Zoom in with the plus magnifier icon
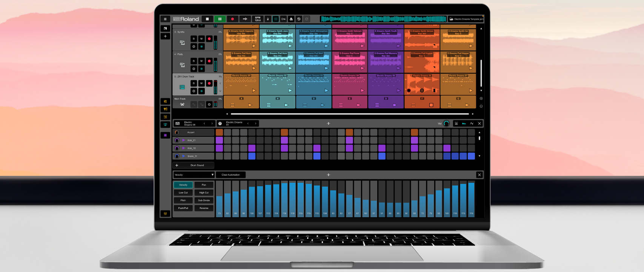This screenshot has width=644, height=272. 481,99
